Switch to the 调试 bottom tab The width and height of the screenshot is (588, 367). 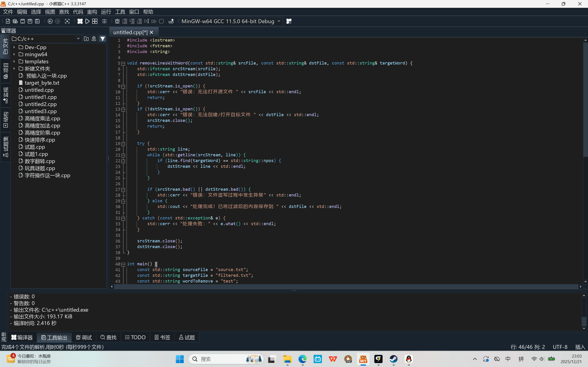pos(84,337)
